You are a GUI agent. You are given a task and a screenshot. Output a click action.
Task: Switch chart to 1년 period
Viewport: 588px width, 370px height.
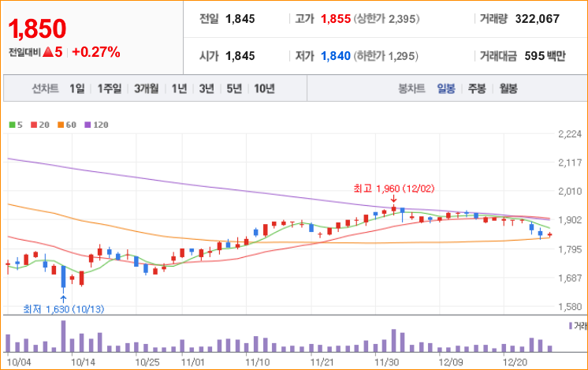coord(179,88)
